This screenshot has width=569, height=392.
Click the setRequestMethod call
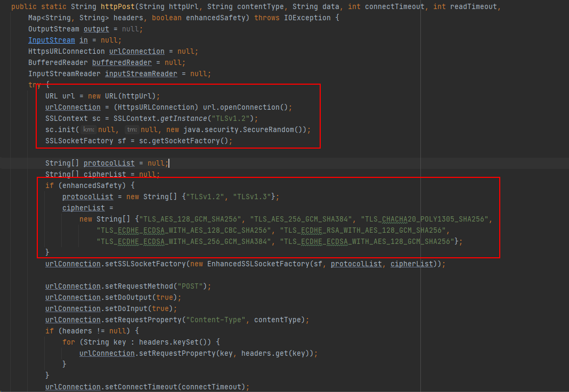pyautogui.click(x=139, y=287)
